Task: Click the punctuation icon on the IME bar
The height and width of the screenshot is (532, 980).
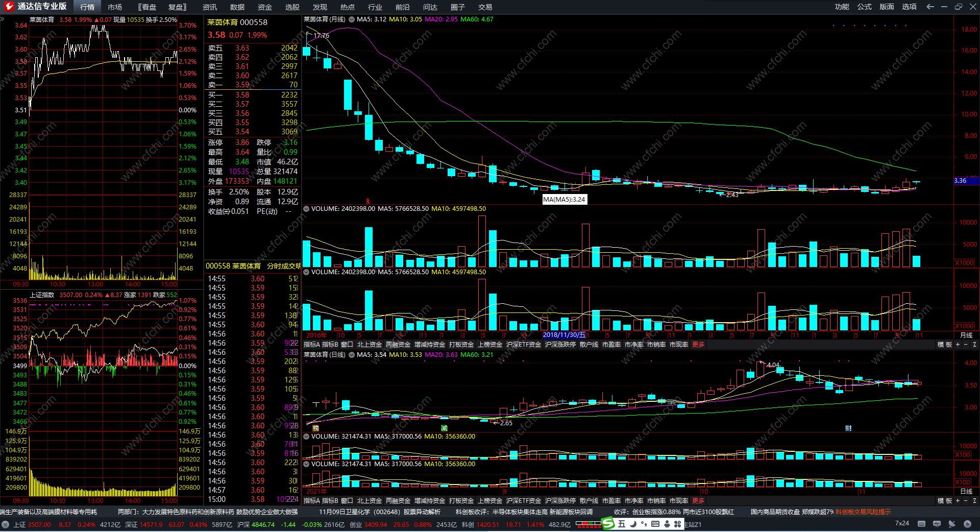Action: click(644, 524)
